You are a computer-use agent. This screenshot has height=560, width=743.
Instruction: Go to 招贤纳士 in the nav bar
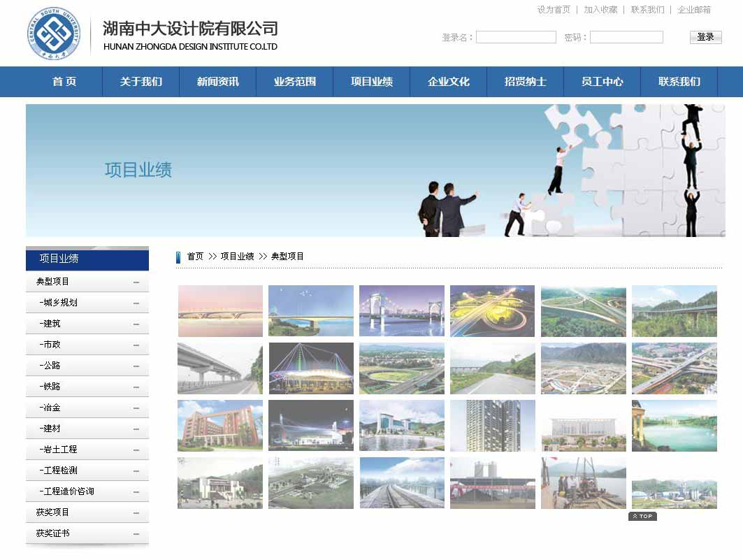(x=525, y=82)
